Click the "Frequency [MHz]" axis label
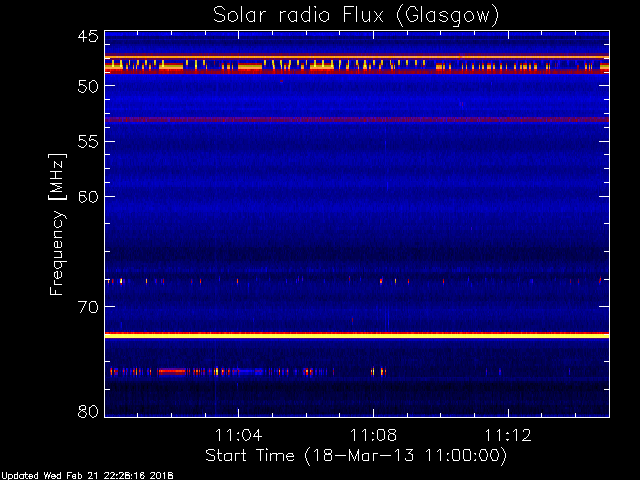The height and width of the screenshot is (480, 640). click(57, 224)
